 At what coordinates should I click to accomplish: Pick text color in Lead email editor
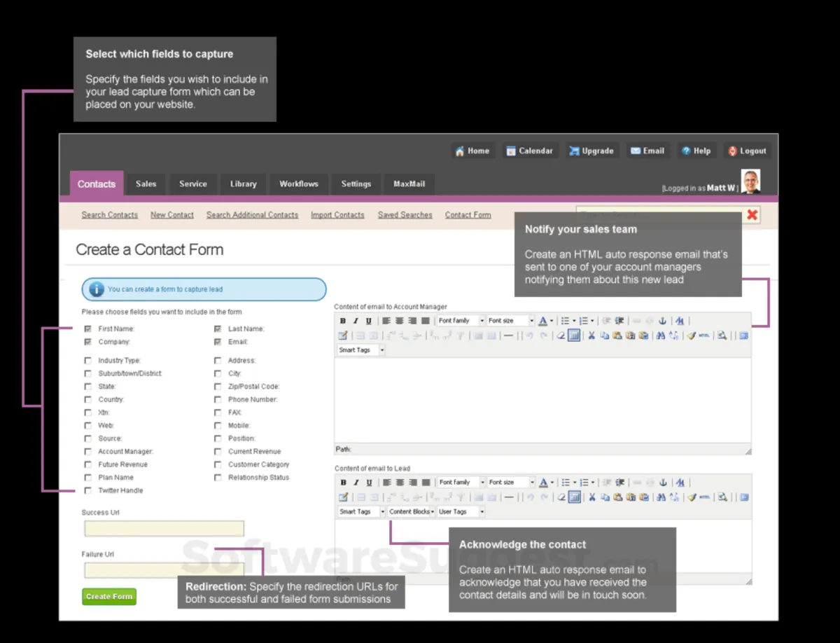(x=545, y=483)
